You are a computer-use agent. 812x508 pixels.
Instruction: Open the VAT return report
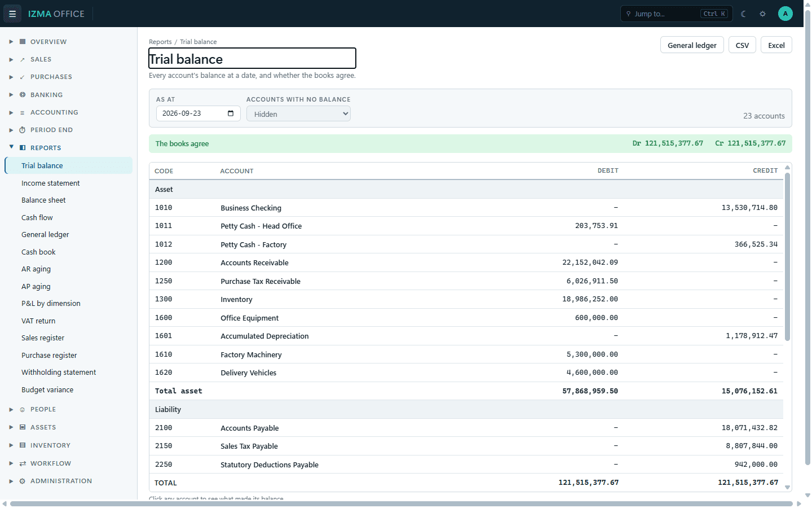(68, 321)
